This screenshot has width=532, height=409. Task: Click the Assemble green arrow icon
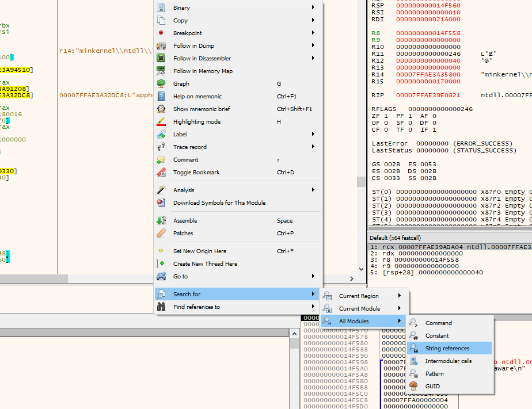tap(161, 220)
